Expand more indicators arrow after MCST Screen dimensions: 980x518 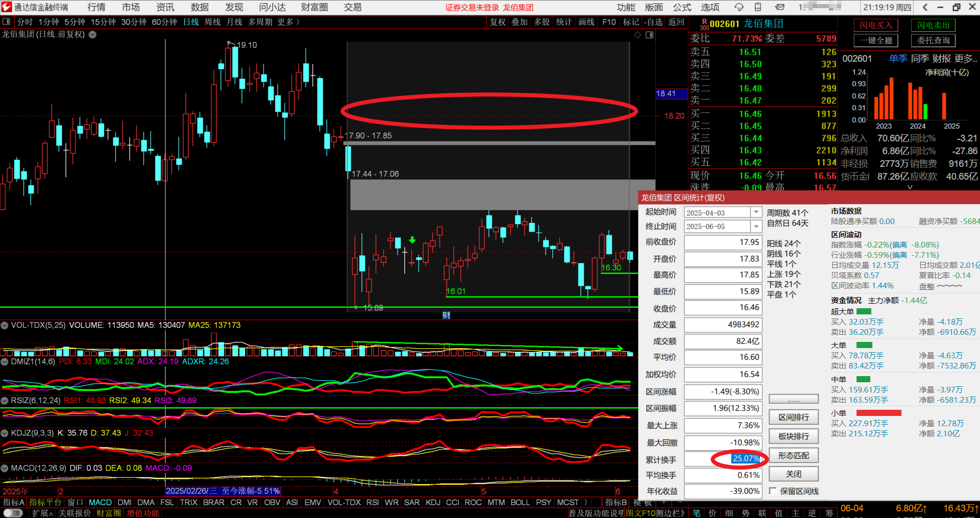pyautogui.click(x=585, y=502)
